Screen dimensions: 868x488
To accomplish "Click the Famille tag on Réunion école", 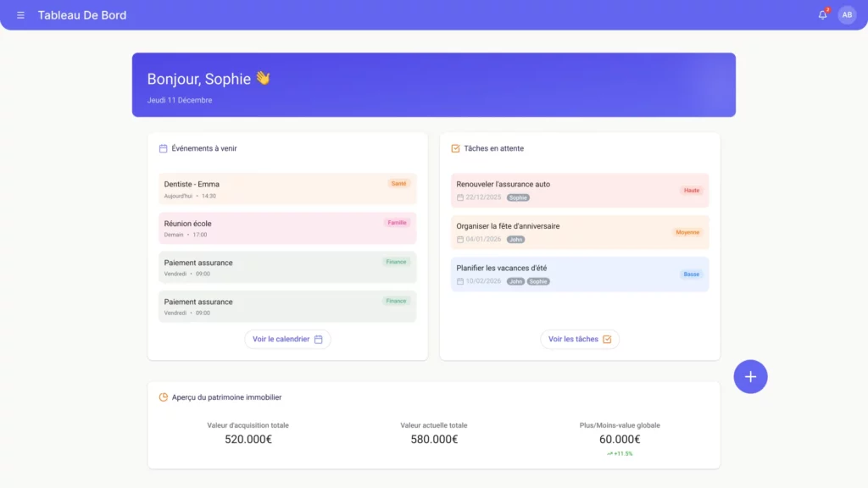I will [397, 223].
